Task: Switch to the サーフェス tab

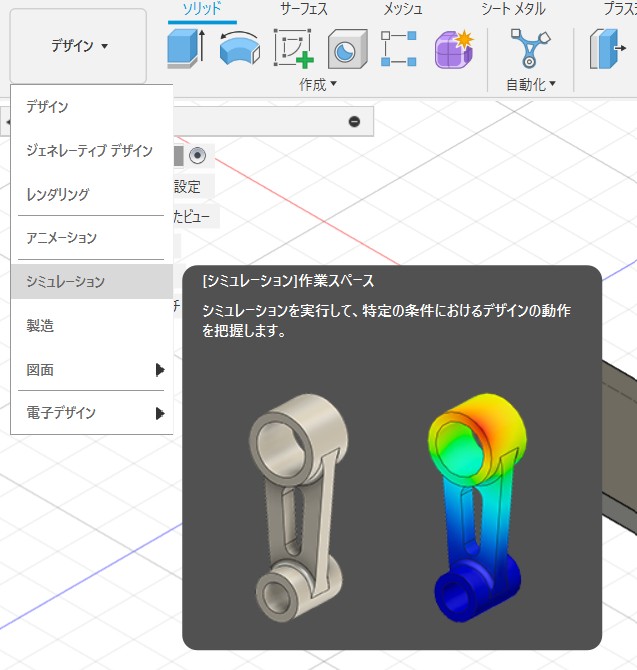Action: [x=304, y=9]
